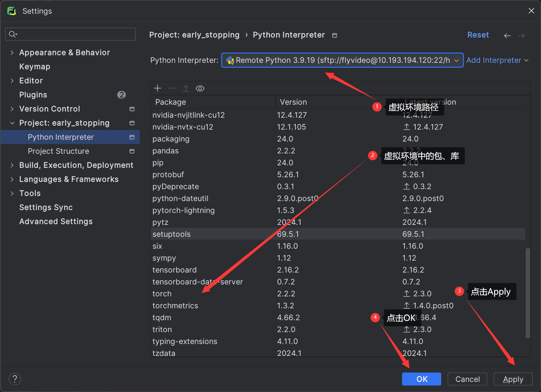
Task: Collapse Project: early_stopping section
Action: coord(12,123)
